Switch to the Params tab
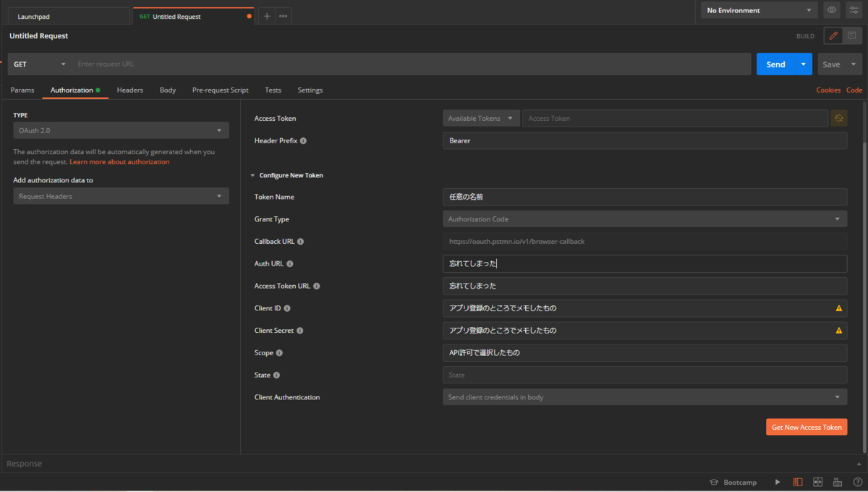The image size is (868, 492). pyautogui.click(x=22, y=90)
